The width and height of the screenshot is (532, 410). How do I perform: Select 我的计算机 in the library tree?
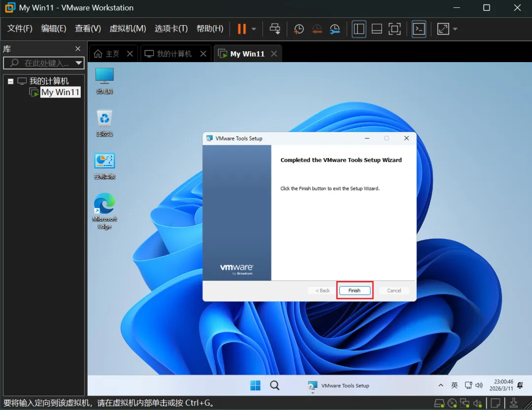pos(48,81)
